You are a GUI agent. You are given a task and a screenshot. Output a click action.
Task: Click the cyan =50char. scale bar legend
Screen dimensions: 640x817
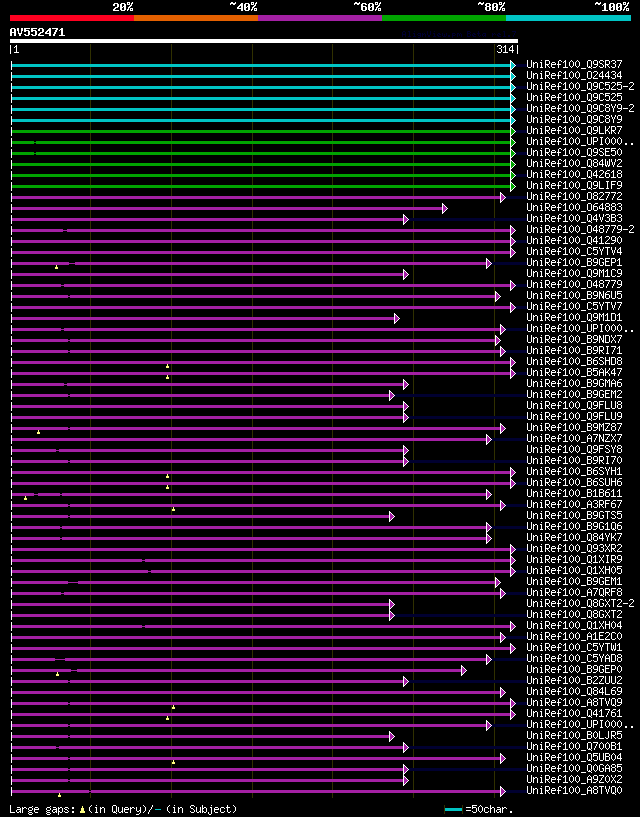[453, 810]
